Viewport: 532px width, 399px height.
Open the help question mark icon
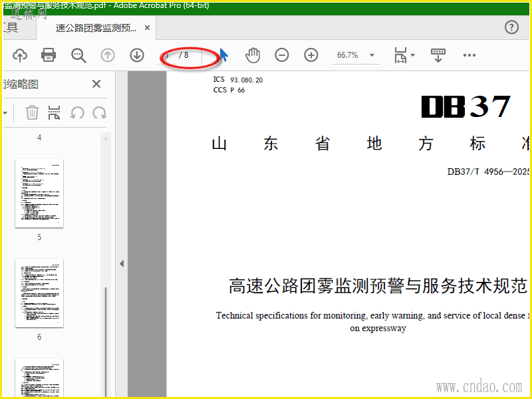pyautogui.click(x=511, y=27)
